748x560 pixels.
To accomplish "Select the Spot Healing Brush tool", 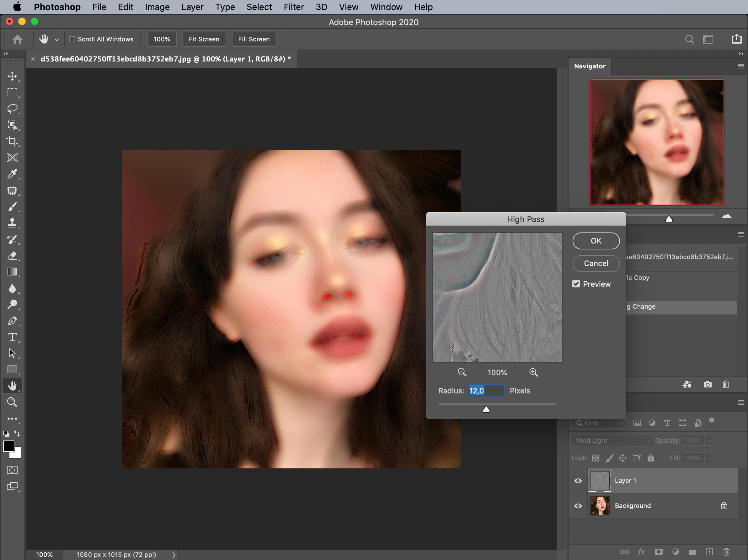I will (13, 190).
